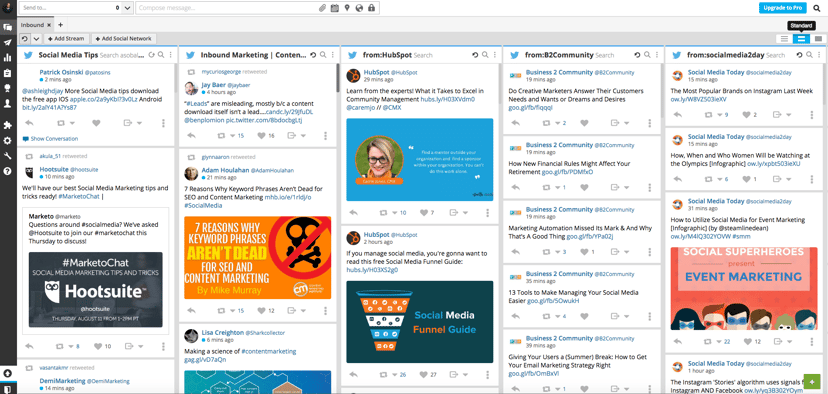
Task: Click the lock privacy icon in composer
Action: click(x=371, y=8)
